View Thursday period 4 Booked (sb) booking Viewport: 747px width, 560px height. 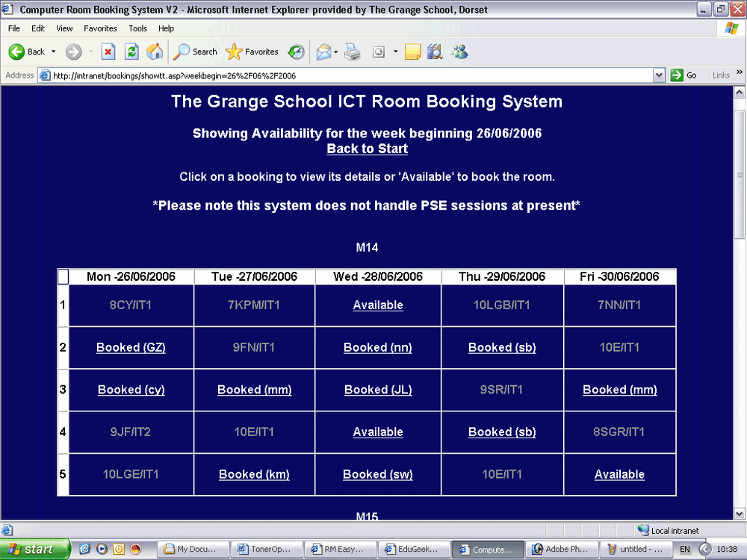click(x=502, y=432)
